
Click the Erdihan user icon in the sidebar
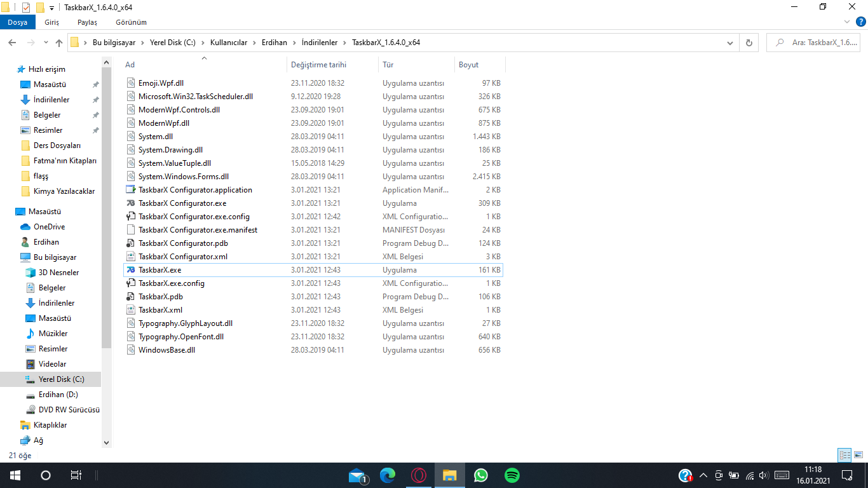coord(25,242)
